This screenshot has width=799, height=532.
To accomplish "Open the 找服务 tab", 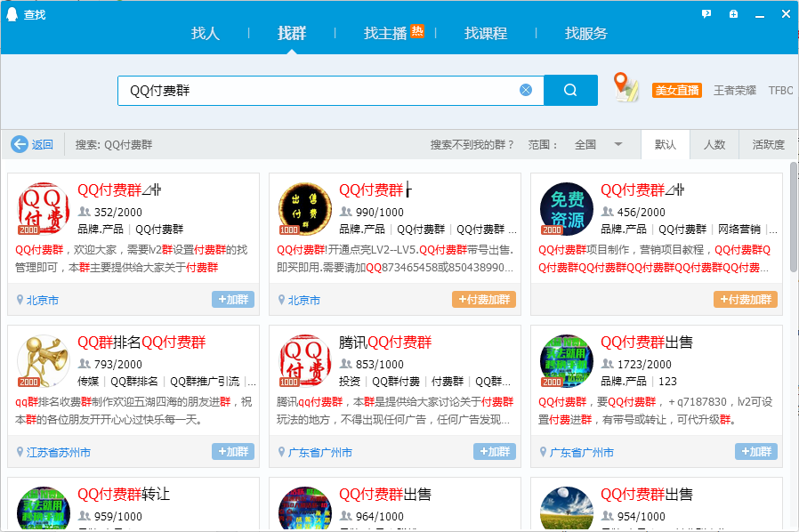I will pos(586,33).
